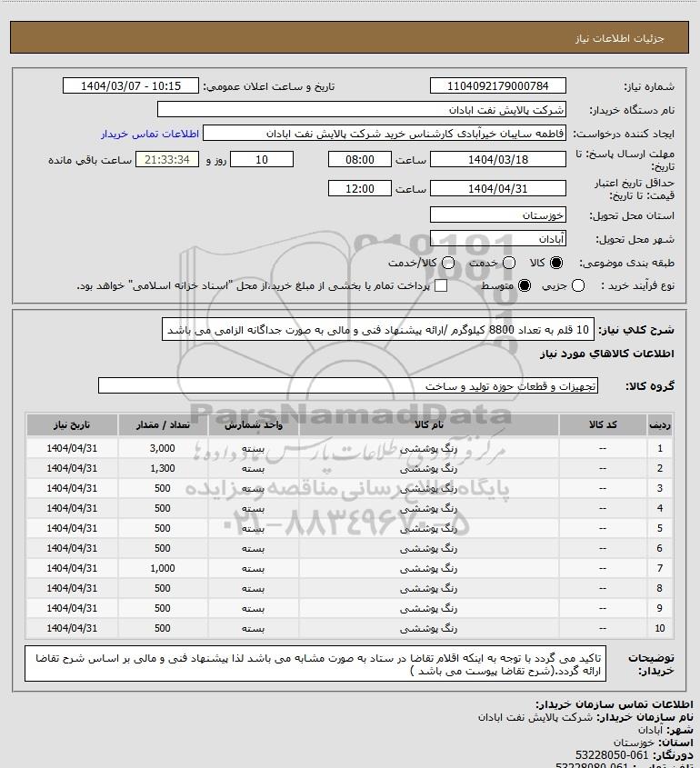Click the request creator field فاطمه سایبان خیرآبادی
This screenshot has width=700, height=768.
(385, 134)
